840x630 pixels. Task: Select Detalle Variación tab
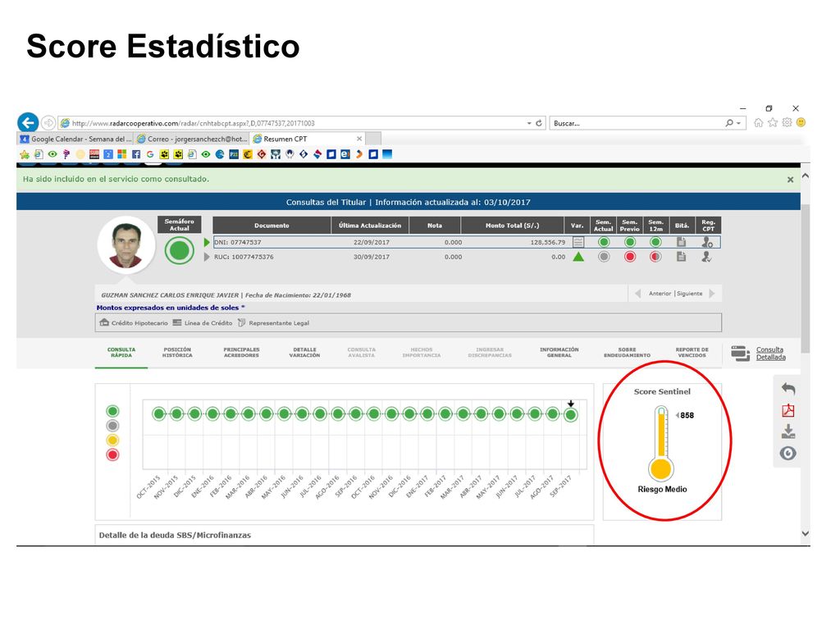pos(305,353)
